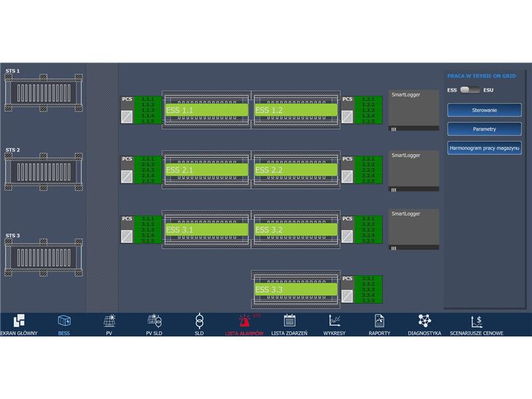Click the Parametry button
The width and height of the screenshot is (532, 399).
[x=484, y=129]
